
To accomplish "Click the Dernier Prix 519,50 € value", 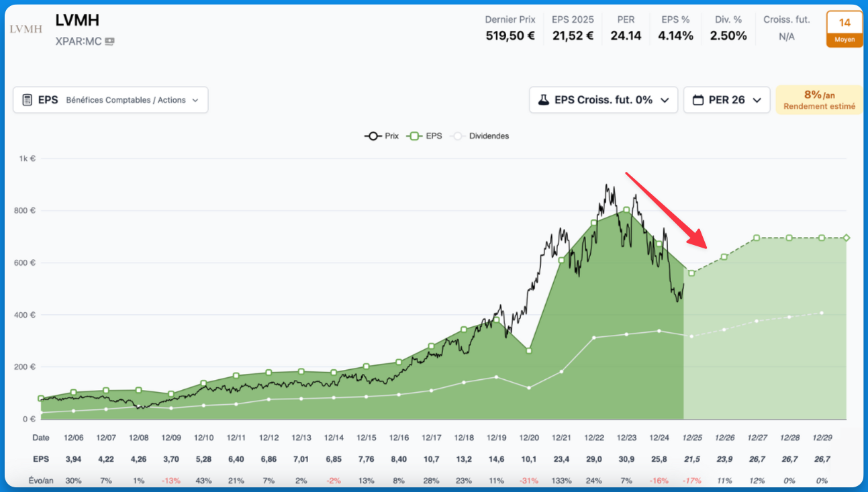I will [510, 36].
